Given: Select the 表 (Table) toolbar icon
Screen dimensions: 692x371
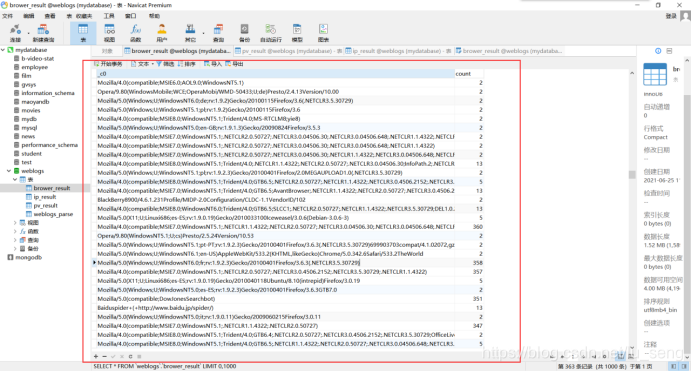Looking at the screenshot, I should (83, 33).
